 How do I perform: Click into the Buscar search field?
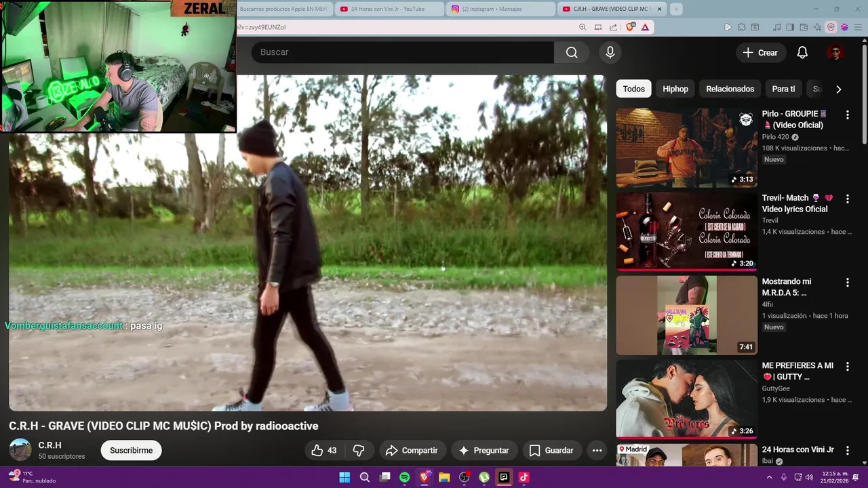coord(403,52)
